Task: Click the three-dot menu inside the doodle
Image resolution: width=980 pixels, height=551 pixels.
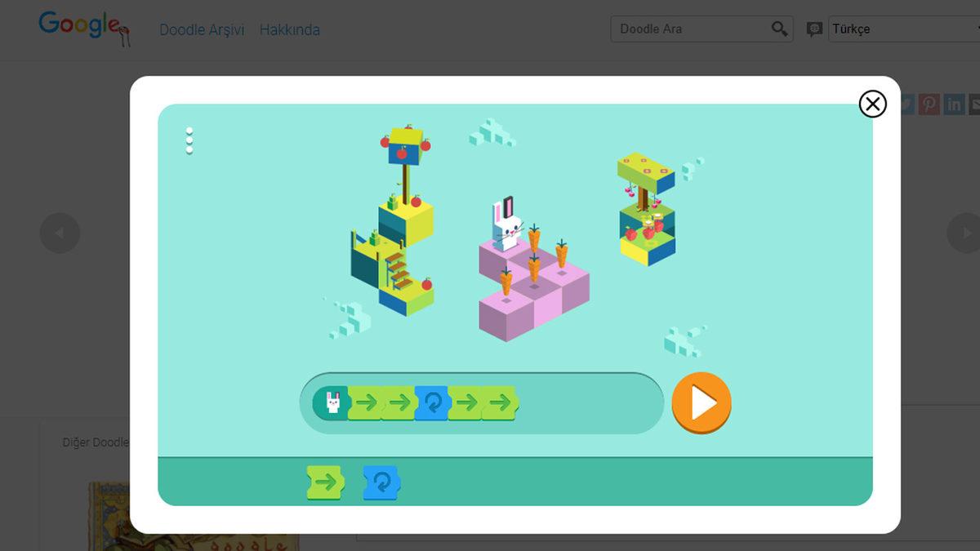Action: [x=189, y=139]
